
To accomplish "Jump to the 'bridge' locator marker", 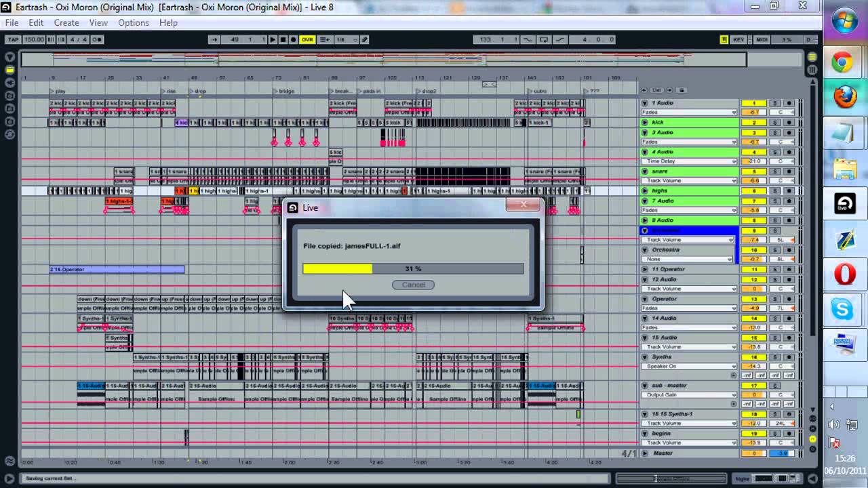I will (x=284, y=91).
